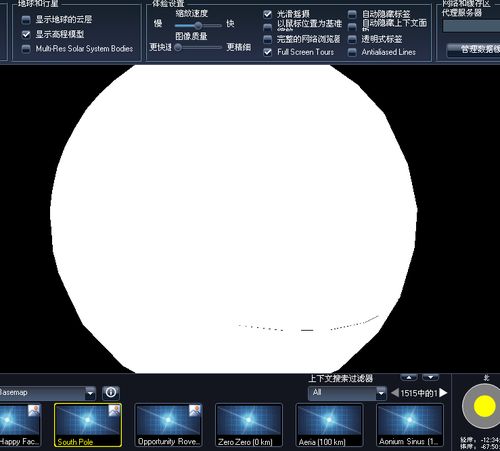This screenshot has width=500, height=451.
Task: Click the 缩放速度 zoom speed slider handle
Action: tap(198, 25)
